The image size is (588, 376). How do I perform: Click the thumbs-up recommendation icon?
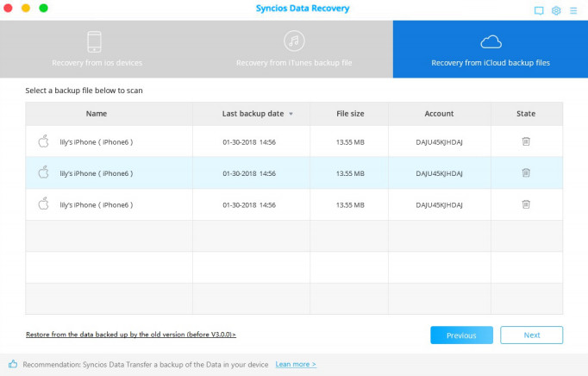coord(13,364)
